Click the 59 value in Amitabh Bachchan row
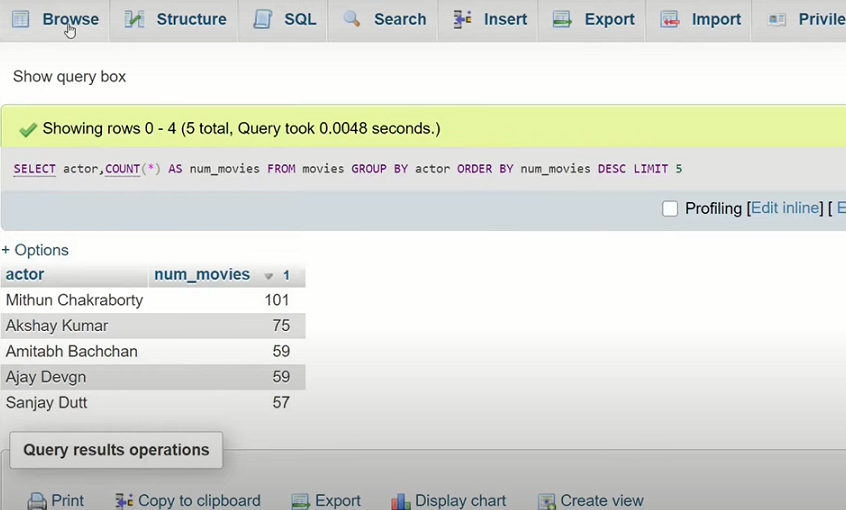This screenshot has height=510, width=846. coord(227,351)
